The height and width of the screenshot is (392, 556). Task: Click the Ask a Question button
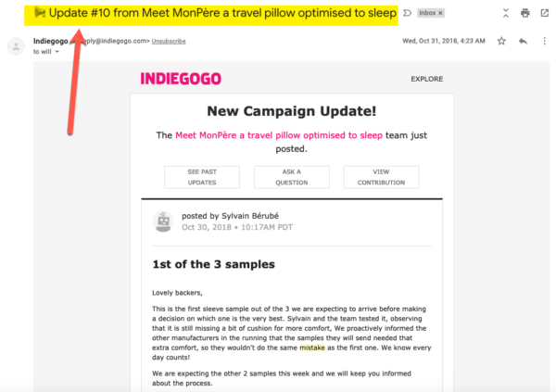(292, 176)
